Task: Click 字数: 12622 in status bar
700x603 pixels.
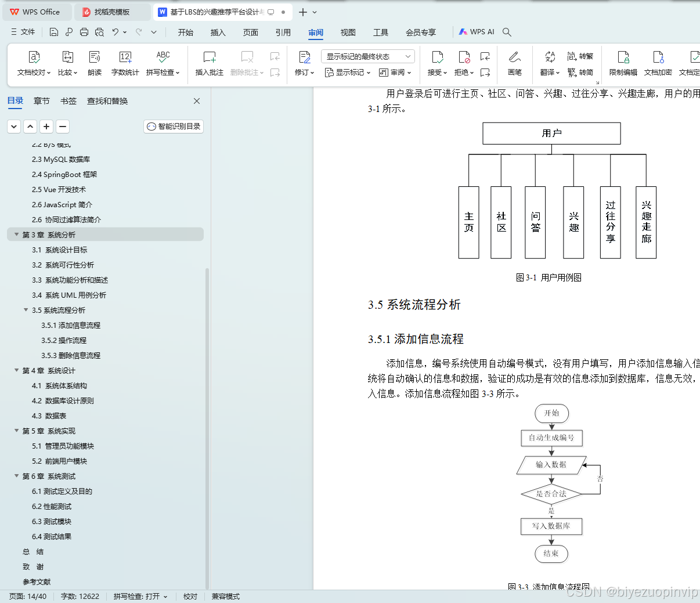Action: [x=80, y=597]
